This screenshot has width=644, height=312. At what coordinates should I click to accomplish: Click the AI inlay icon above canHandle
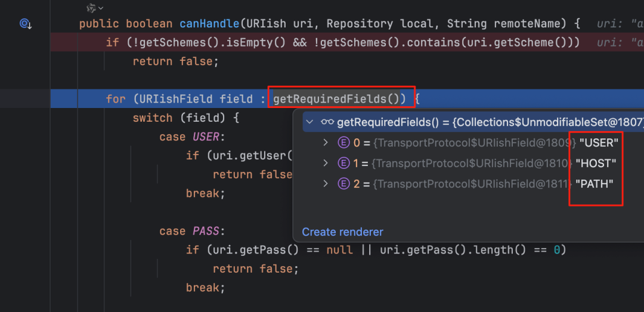point(91,8)
